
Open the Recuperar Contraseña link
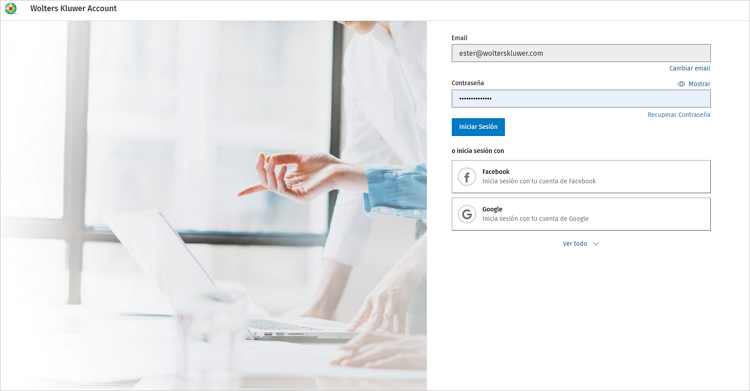[679, 115]
